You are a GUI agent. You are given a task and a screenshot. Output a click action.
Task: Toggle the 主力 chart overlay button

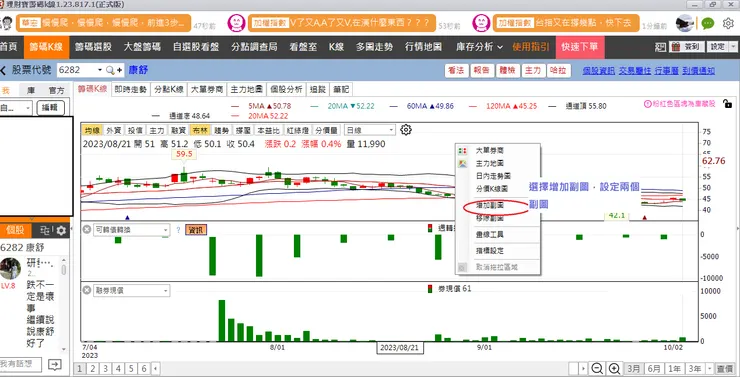[x=157, y=130]
